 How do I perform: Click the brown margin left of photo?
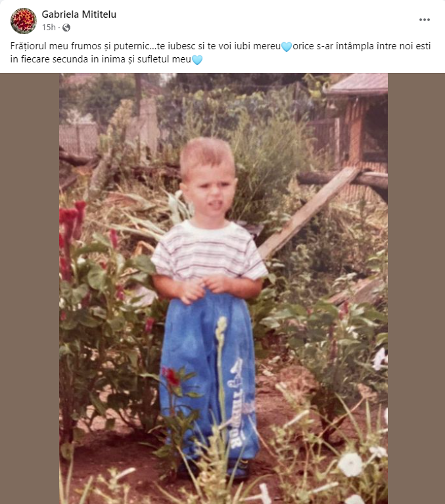[x=30, y=289]
